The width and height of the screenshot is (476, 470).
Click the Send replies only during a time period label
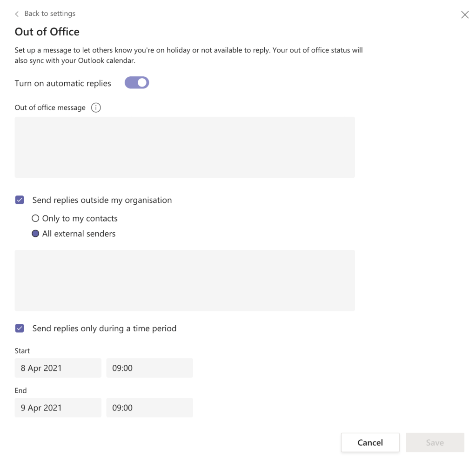[x=104, y=329]
